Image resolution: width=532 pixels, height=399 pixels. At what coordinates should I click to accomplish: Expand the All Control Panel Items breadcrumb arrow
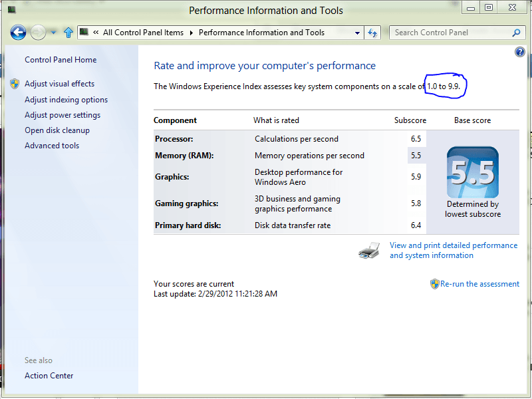(x=191, y=33)
